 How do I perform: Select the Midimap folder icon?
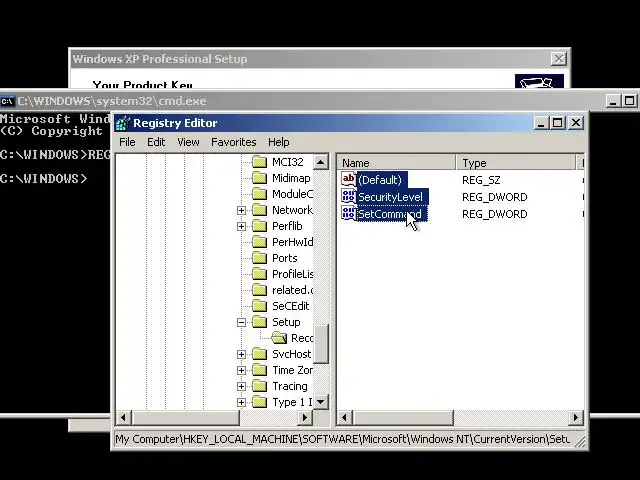click(260, 178)
